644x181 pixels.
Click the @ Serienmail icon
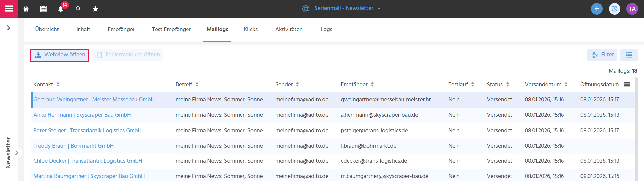(306, 9)
